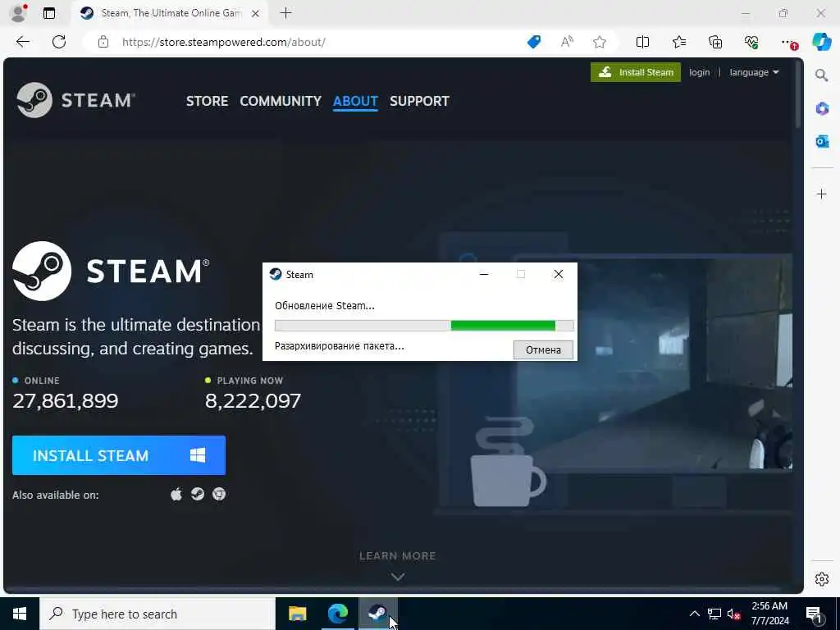Click the 8,222,097 playing now count
The height and width of the screenshot is (630, 840).
[253, 400]
